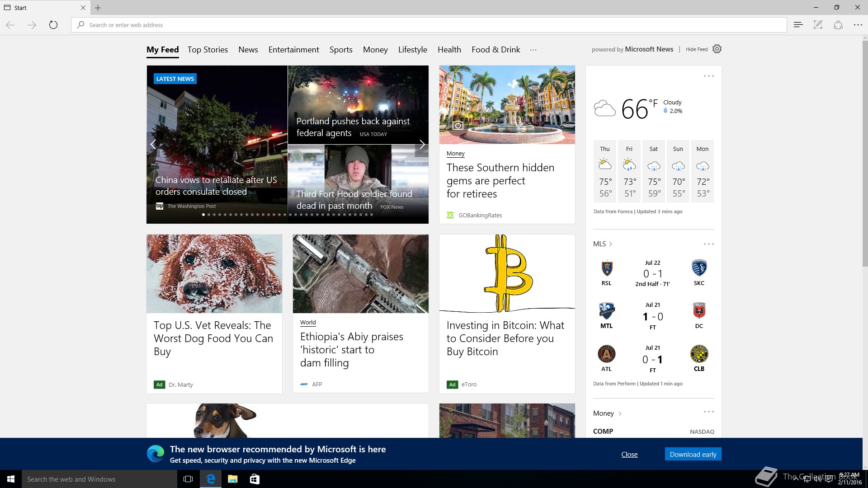Click the cloudy weather icon
The width and height of the screenshot is (868, 488).
pos(605,108)
